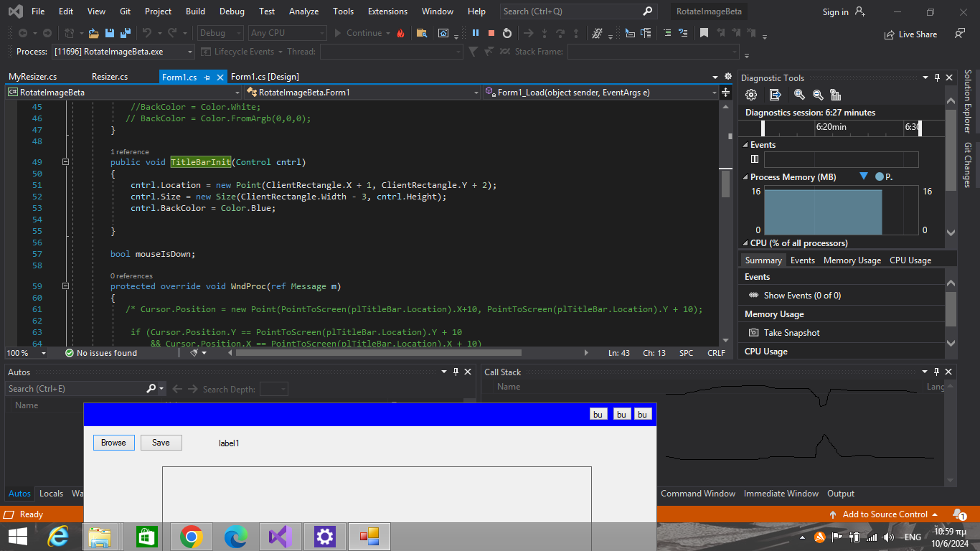Restart the debugger
Viewport: 980px width, 551px height.
coord(507,33)
